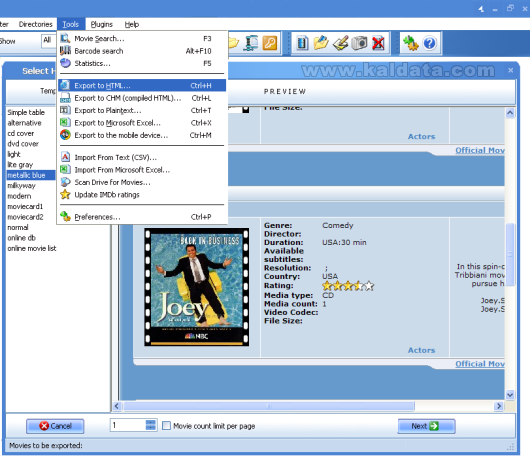Select the 'Simple table' template
This screenshot has width=530, height=456.
[26, 112]
